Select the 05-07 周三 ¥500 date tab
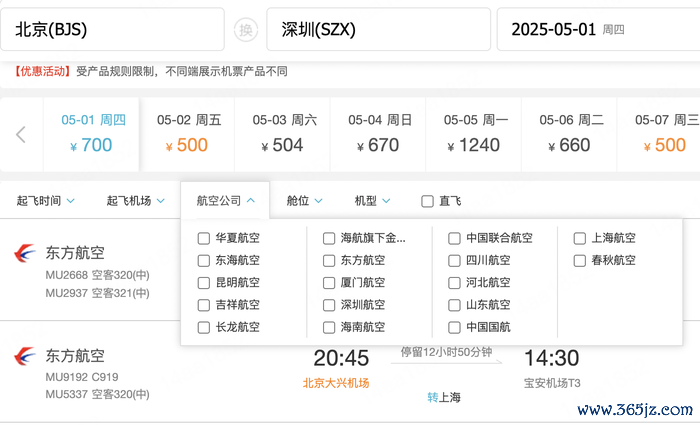Image resolution: width=700 pixels, height=425 pixels. [659, 134]
